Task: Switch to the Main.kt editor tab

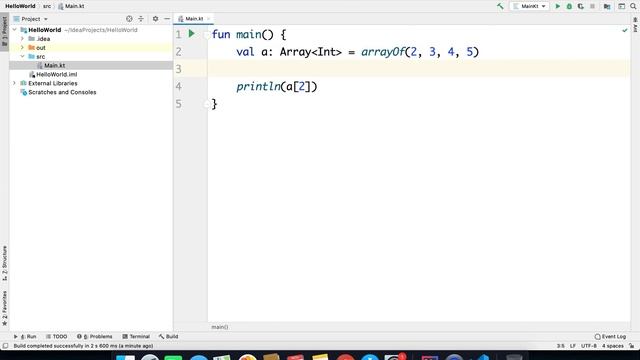Action: pyautogui.click(x=194, y=19)
